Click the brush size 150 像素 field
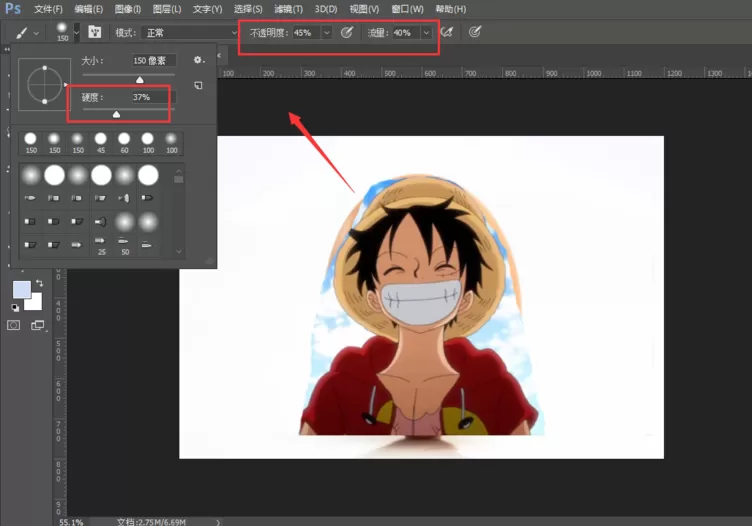 pyautogui.click(x=153, y=60)
